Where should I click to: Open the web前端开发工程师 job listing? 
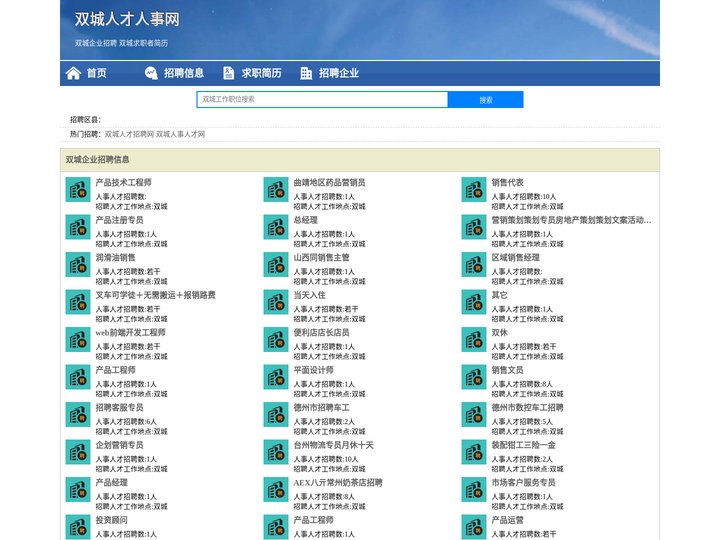pyautogui.click(x=130, y=332)
